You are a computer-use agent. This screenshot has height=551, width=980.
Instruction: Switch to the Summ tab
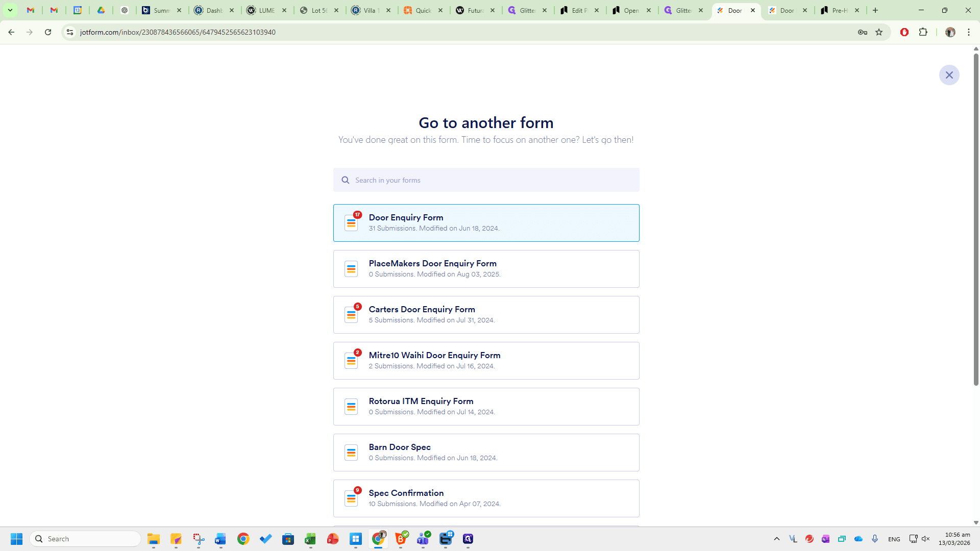point(161,10)
